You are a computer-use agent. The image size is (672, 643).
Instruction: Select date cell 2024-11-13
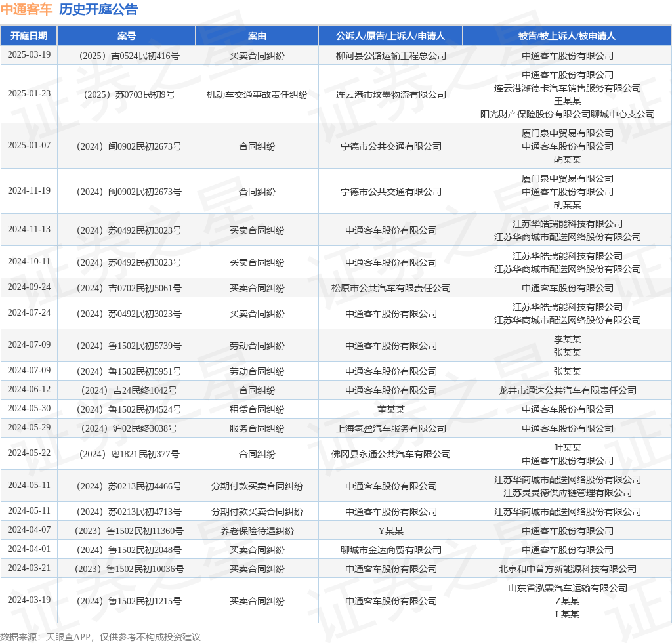[x=29, y=229]
